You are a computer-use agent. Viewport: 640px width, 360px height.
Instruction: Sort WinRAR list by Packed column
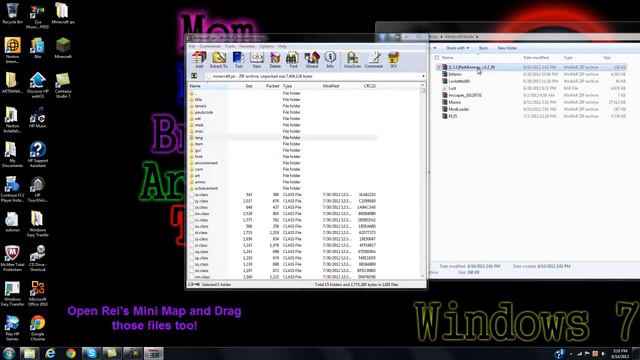(272, 86)
